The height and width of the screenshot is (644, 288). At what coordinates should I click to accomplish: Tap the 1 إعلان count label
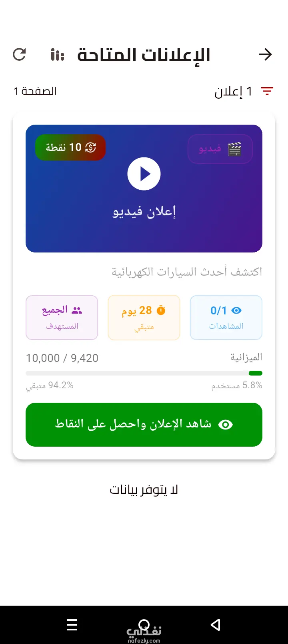(233, 91)
